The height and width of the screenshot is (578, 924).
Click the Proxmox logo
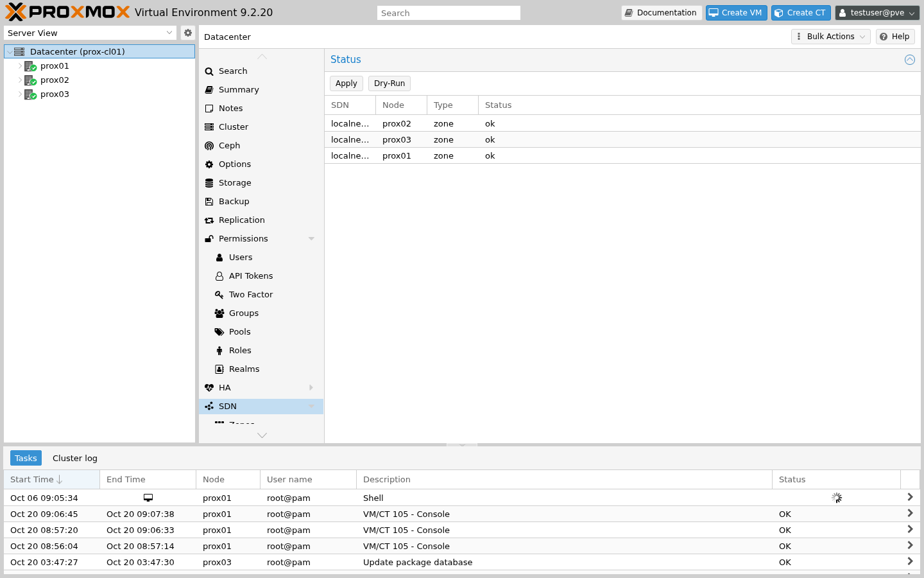point(67,12)
